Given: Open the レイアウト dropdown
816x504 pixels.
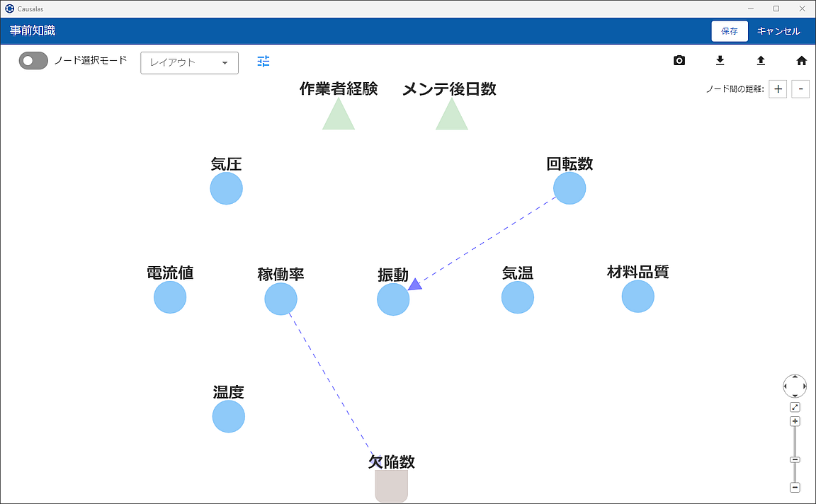Looking at the screenshot, I should [189, 62].
